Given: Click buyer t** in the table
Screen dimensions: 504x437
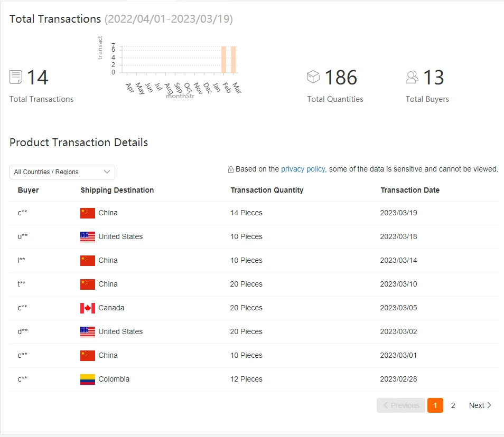Looking at the screenshot, I should 22,284.
